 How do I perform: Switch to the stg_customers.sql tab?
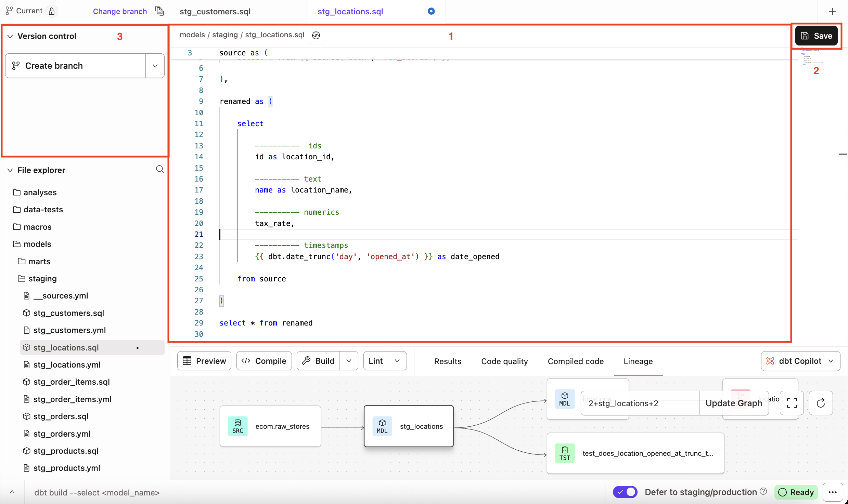(215, 11)
